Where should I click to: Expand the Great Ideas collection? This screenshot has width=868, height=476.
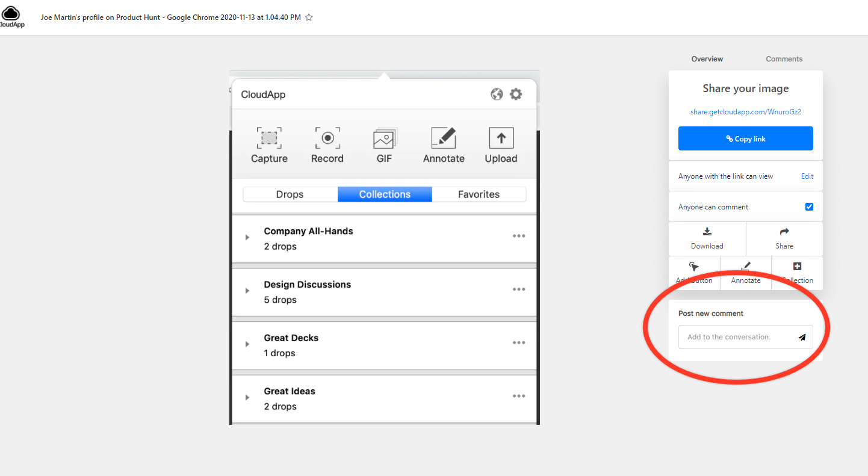(247, 398)
